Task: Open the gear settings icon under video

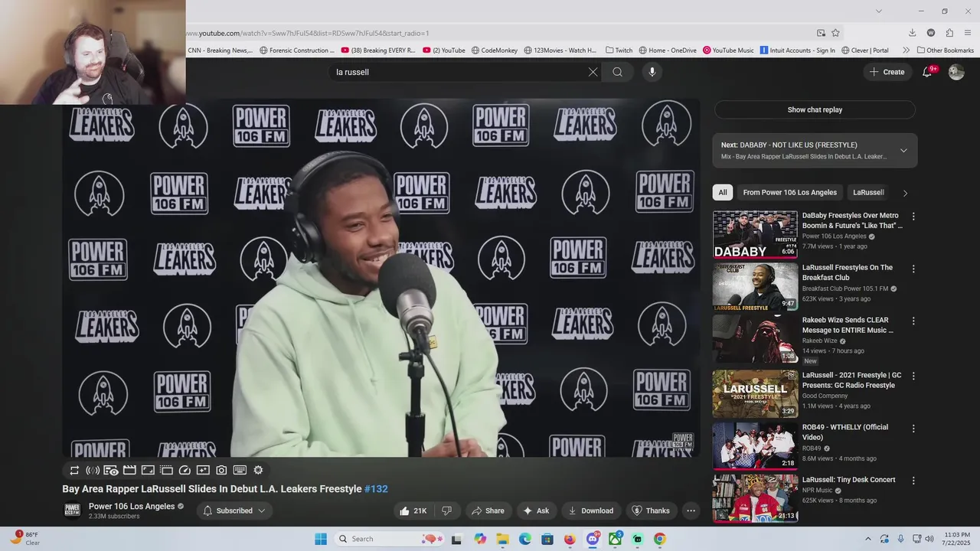Action: [x=258, y=471]
